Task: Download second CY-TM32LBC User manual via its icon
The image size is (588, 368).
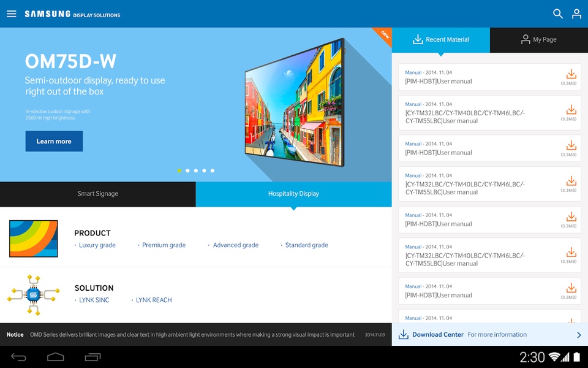Action: [571, 181]
